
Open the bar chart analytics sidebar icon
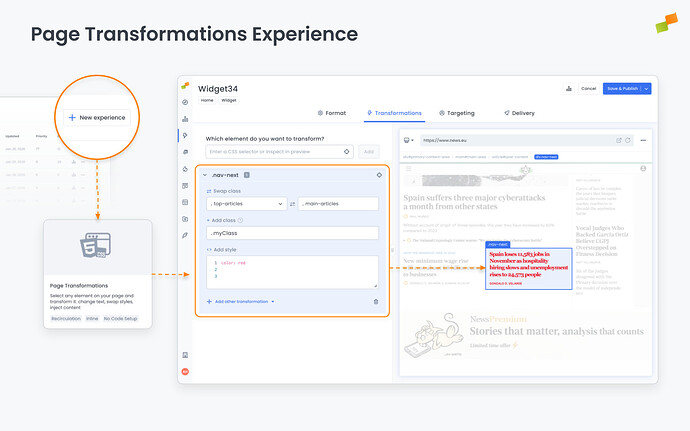point(185,119)
